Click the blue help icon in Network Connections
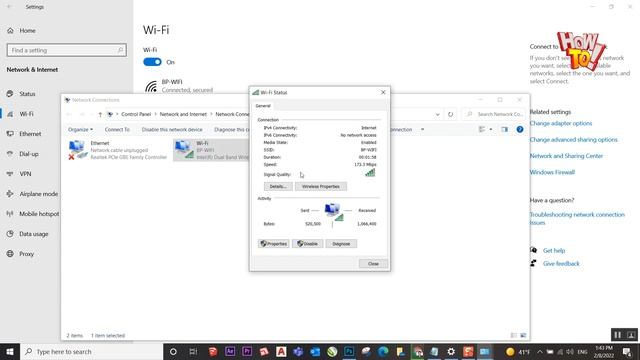640x360 pixels. (520, 129)
